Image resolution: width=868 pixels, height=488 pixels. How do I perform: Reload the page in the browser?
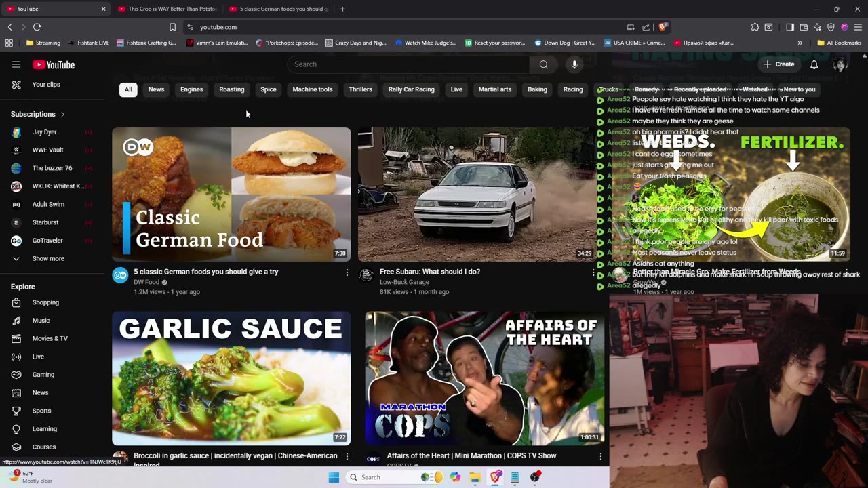coord(37,27)
